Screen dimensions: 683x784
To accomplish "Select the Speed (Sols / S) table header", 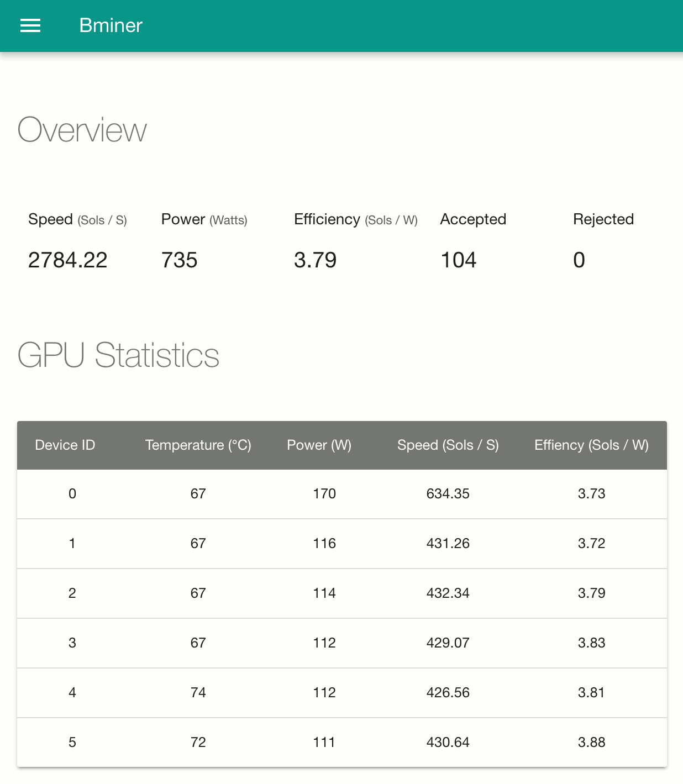I will point(448,445).
